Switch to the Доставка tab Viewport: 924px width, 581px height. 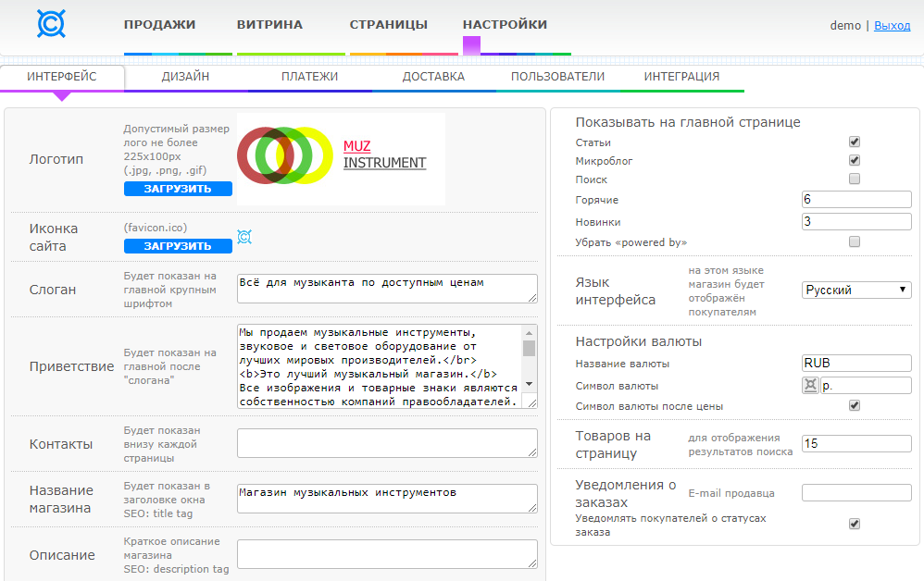click(433, 77)
